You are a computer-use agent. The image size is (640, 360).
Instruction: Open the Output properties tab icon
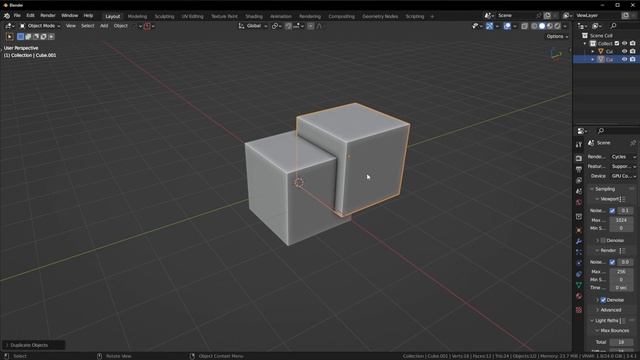[x=579, y=169]
